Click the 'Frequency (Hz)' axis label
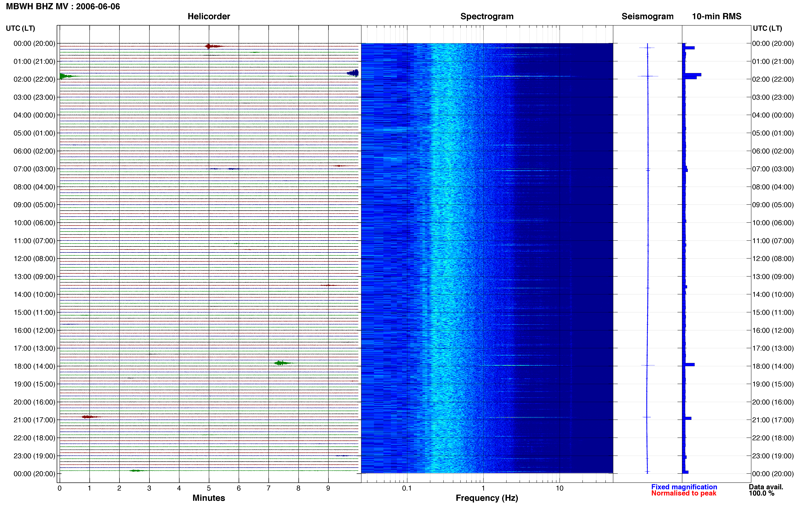 pyautogui.click(x=487, y=498)
